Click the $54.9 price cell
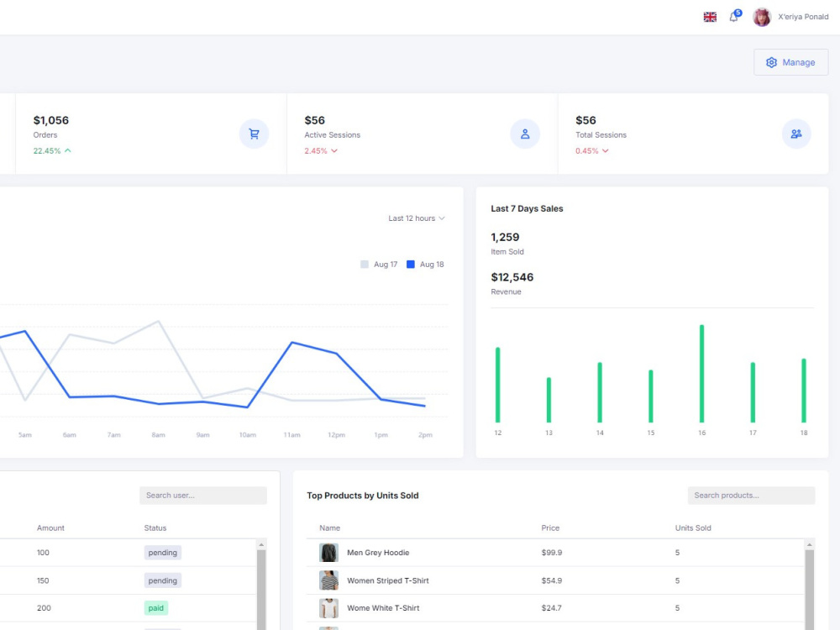Viewport: 840px width, 630px height. pyautogui.click(x=552, y=580)
